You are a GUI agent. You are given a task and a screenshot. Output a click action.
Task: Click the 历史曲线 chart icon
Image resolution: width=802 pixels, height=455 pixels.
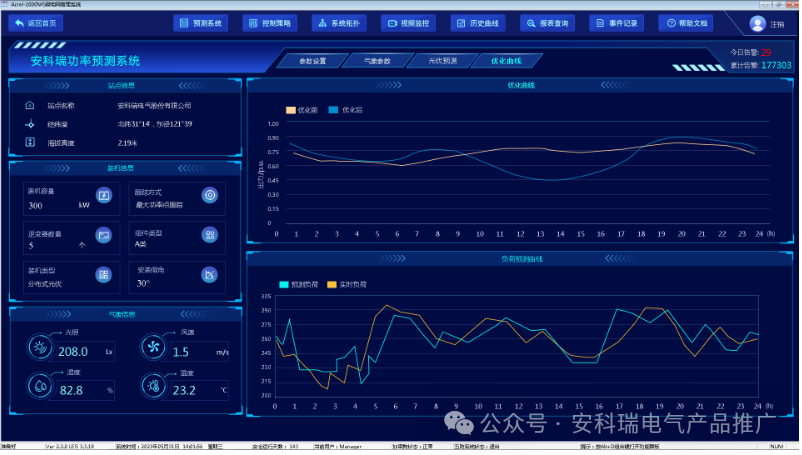point(461,24)
